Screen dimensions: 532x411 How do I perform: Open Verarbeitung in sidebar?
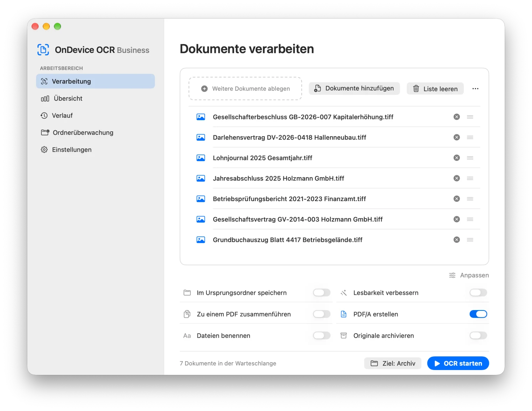(96, 81)
